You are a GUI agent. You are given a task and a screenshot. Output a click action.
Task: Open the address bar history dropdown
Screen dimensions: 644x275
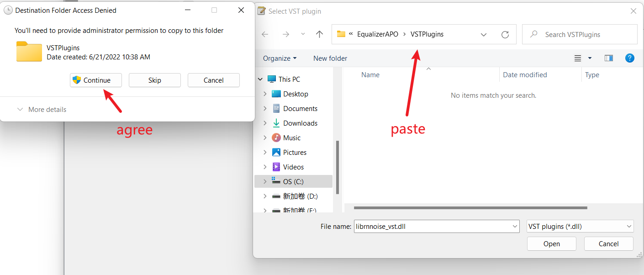(484, 34)
